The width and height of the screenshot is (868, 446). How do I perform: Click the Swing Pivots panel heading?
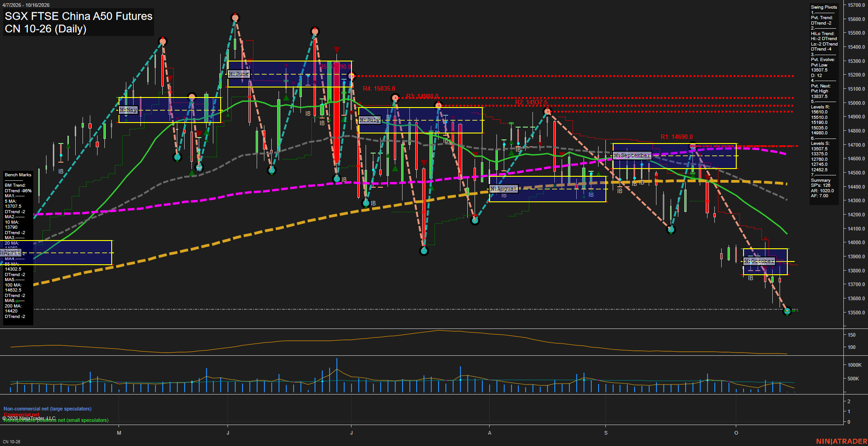pyautogui.click(x=824, y=7)
